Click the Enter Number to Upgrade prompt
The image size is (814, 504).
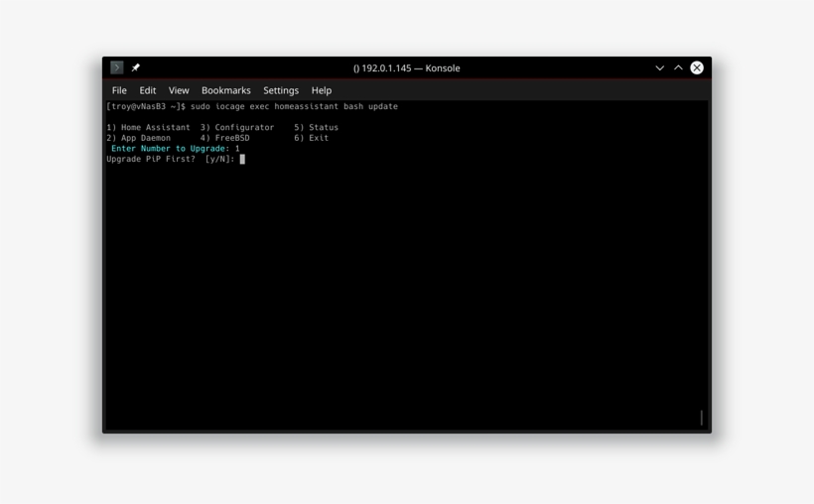point(171,149)
